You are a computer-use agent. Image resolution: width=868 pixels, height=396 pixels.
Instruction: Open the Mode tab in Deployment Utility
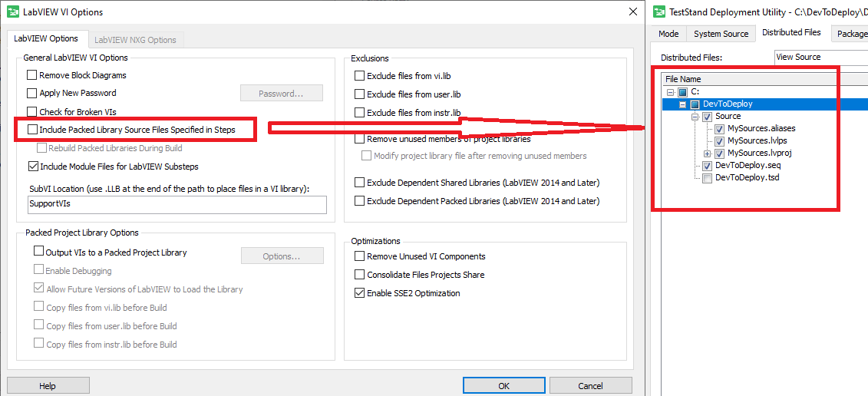click(x=668, y=34)
